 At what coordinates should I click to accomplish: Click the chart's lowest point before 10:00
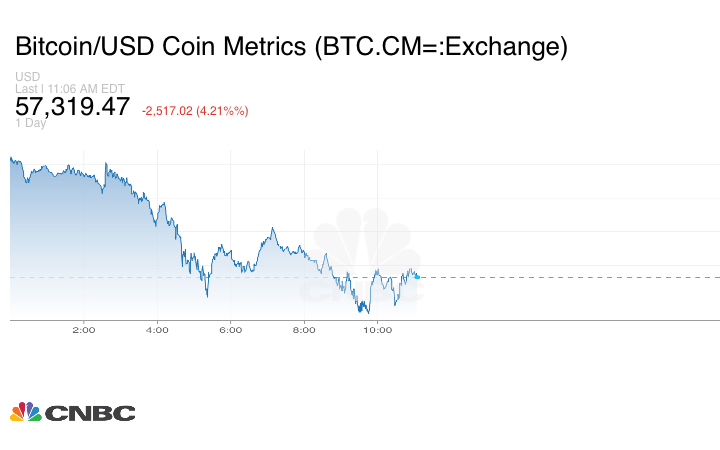pos(367,314)
